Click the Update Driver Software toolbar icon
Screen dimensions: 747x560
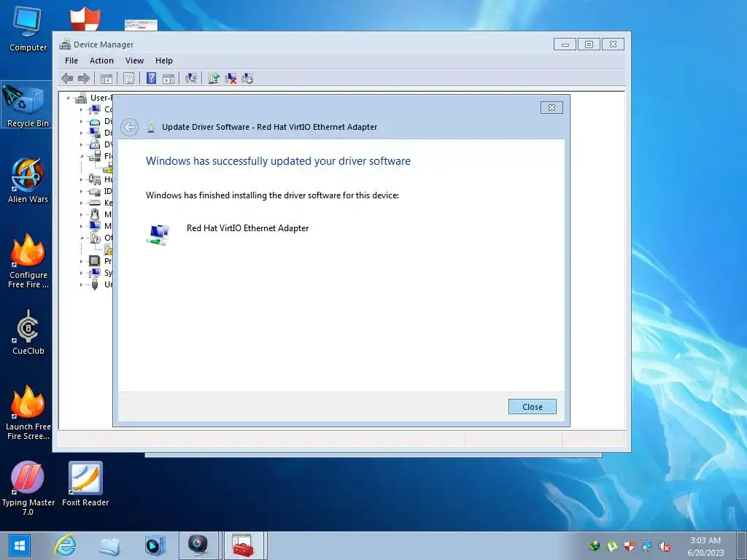(x=214, y=79)
